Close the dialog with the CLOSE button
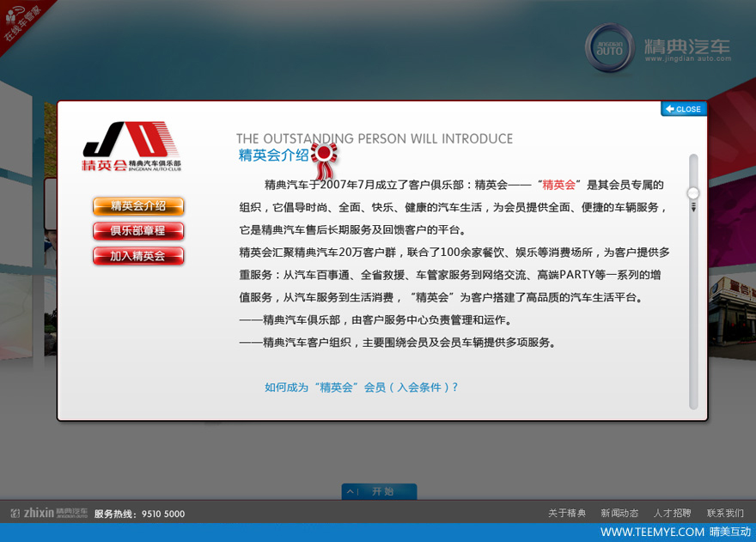The image size is (756, 542). click(684, 109)
